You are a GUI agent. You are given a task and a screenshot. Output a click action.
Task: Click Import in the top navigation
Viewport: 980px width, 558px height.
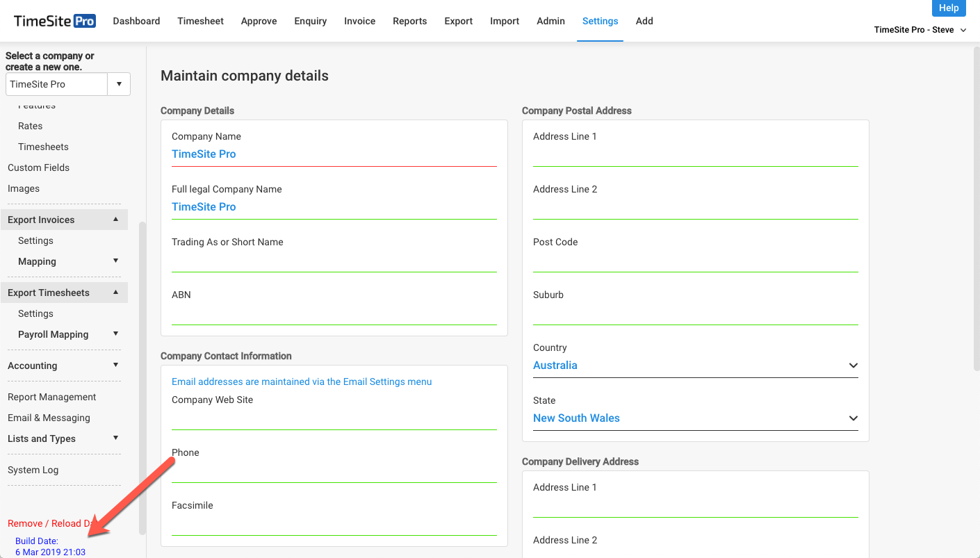coord(505,21)
